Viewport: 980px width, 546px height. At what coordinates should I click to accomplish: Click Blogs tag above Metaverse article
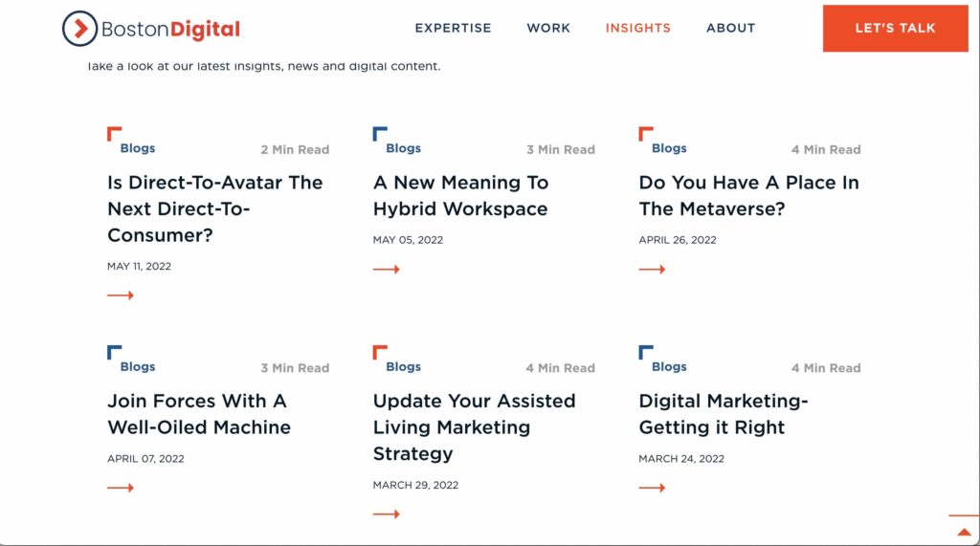click(x=669, y=148)
